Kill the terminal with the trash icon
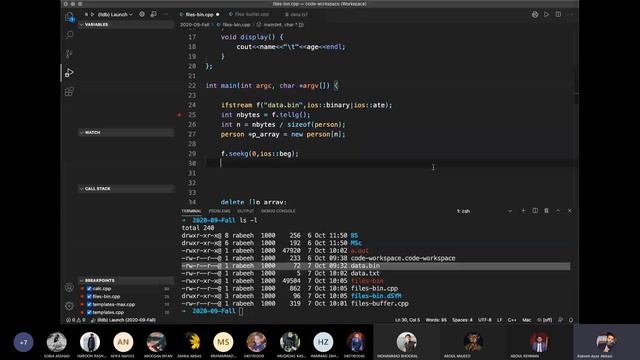 (546, 211)
